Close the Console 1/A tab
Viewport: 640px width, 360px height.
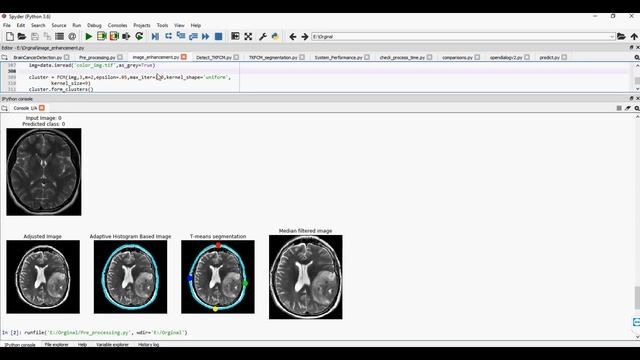(42, 108)
